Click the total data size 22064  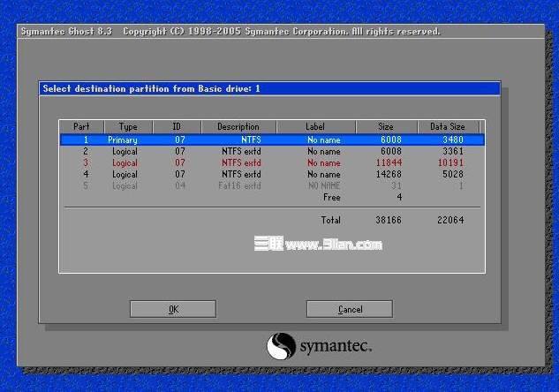[x=450, y=220]
